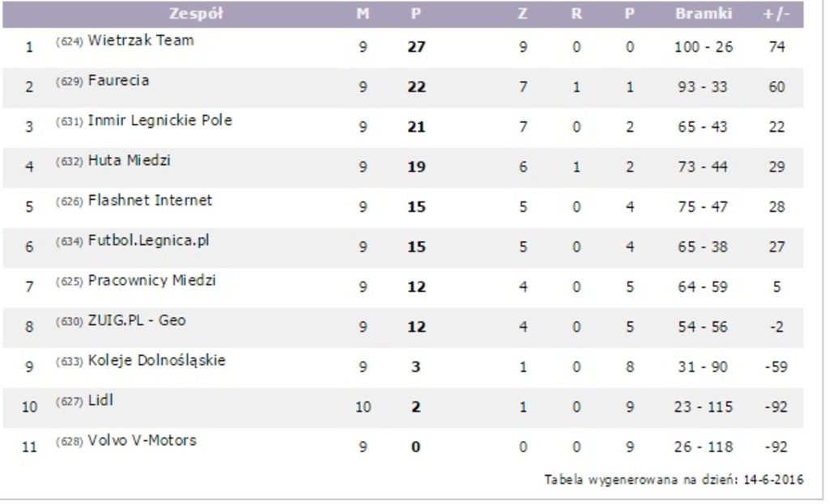Open the Faurecia team link
This screenshot has width=829, height=504.
(x=118, y=80)
